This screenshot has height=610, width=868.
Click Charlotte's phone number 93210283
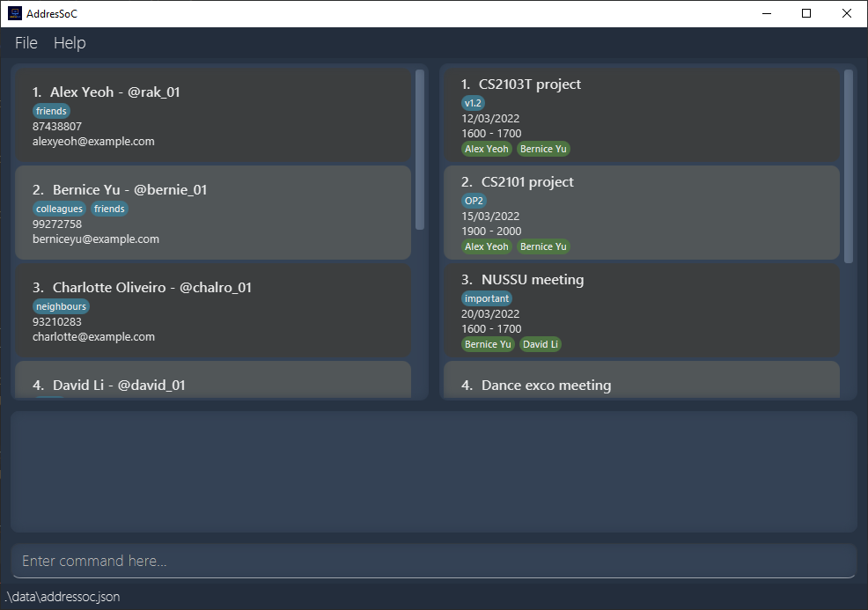(57, 321)
